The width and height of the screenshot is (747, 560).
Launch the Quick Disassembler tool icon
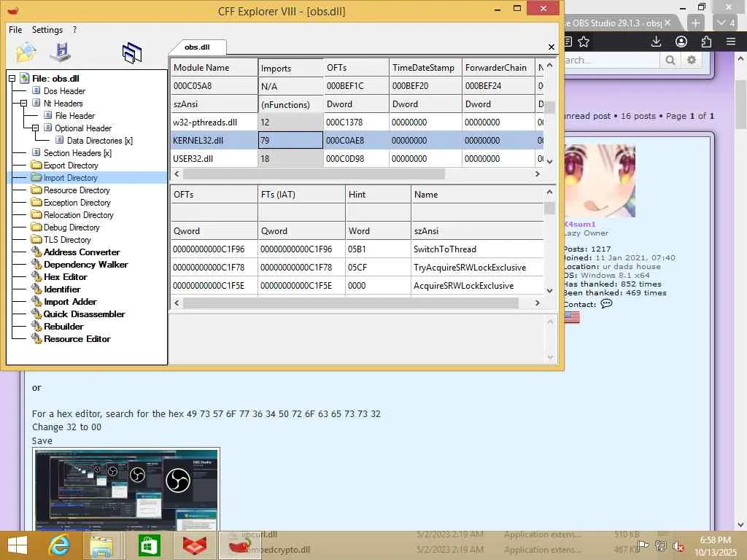coord(36,314)
